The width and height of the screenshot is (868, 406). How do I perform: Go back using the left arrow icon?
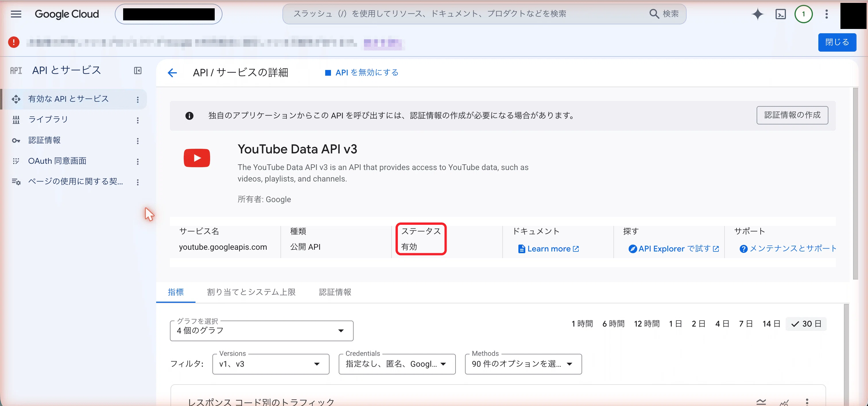click(x=172, y=72)
